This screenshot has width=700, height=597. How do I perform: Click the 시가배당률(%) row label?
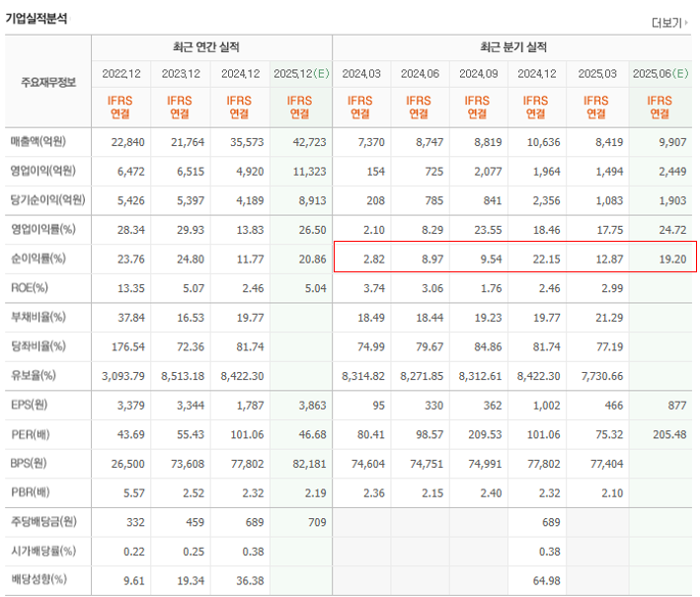click(43, 551)
